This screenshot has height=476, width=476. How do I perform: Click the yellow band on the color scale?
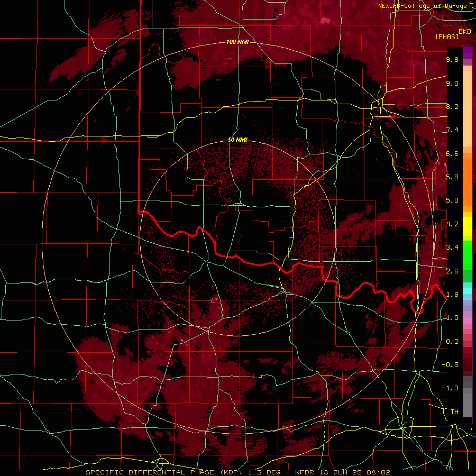[x=467, y=226]
